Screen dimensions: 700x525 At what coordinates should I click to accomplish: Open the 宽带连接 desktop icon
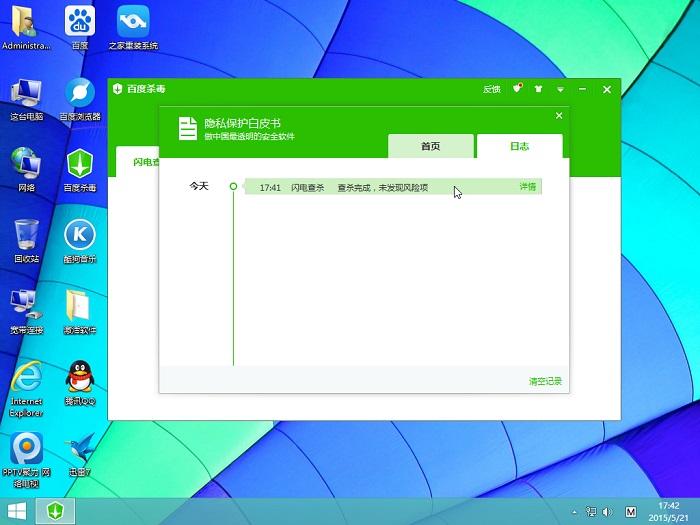(26, 312)
